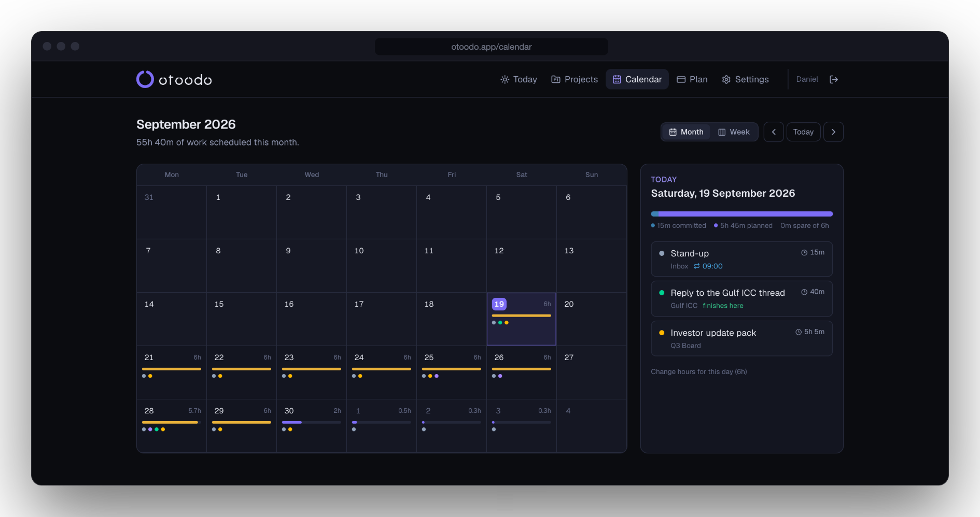
Task: Open Settings from the top nav
Action: (745, 79)
